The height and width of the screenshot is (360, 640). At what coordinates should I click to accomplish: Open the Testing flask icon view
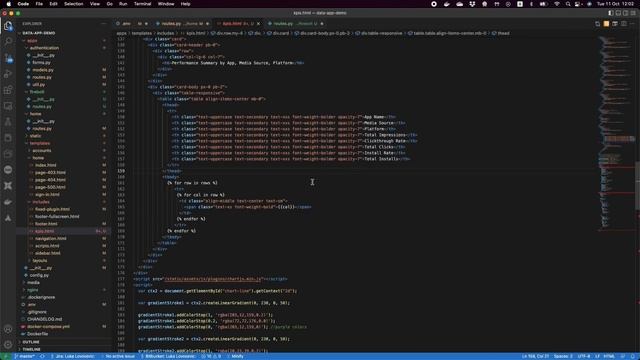(x=8, y=122)
